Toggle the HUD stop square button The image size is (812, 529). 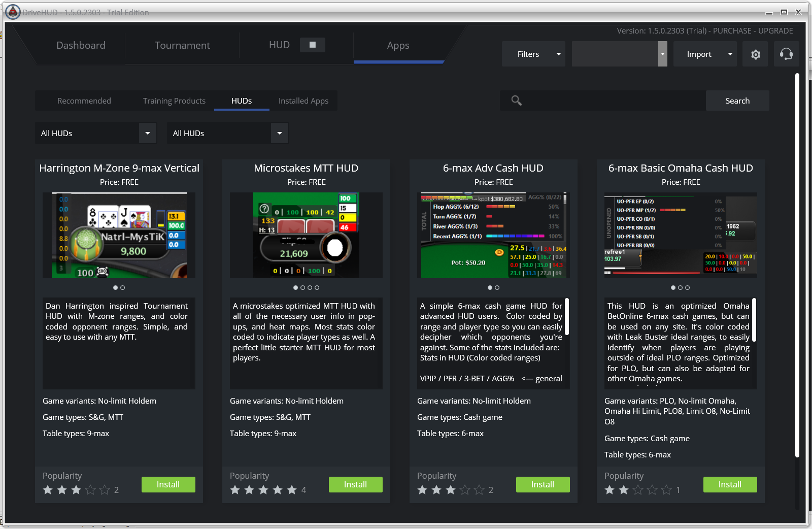coord(313,45)
